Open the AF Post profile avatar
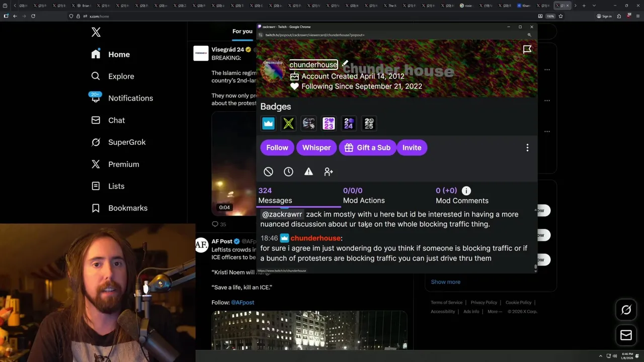Screen dimensions: 644x362 [201, 245]
